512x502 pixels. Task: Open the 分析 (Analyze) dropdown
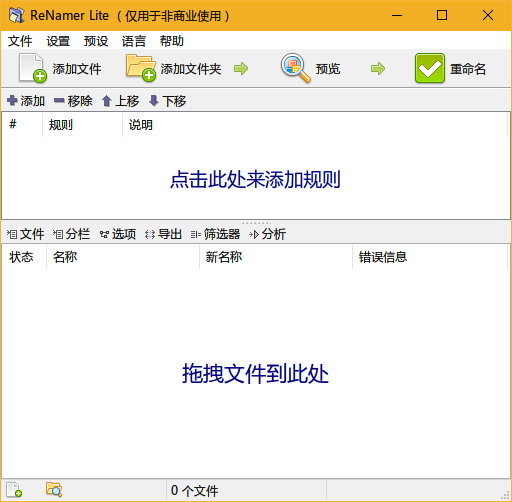coord(267,234)
